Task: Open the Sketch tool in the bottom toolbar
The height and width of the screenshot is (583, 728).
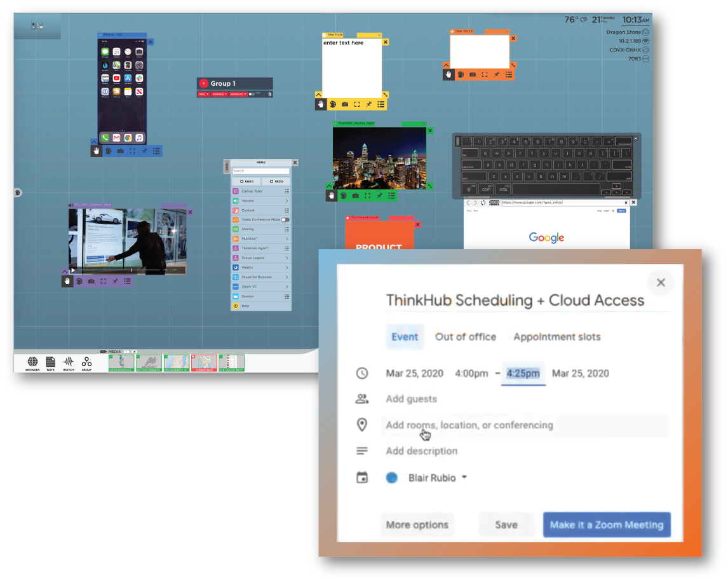Action: coord(68,363)
